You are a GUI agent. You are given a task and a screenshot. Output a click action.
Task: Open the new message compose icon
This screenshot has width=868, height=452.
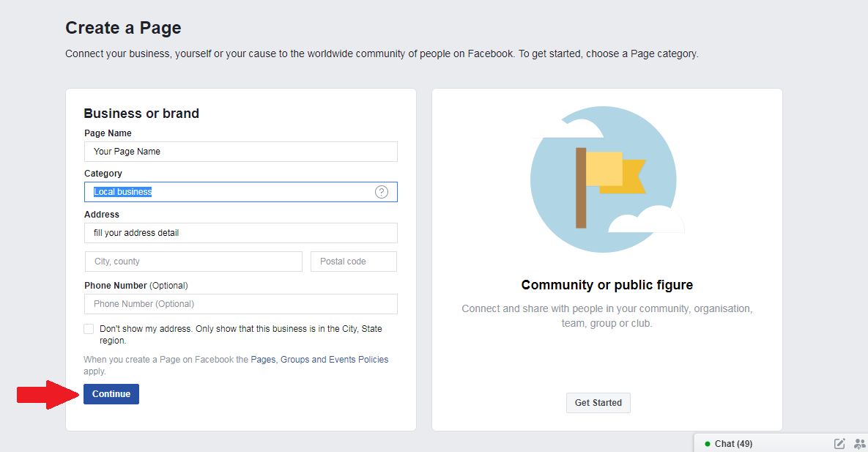tap(839, 443)
